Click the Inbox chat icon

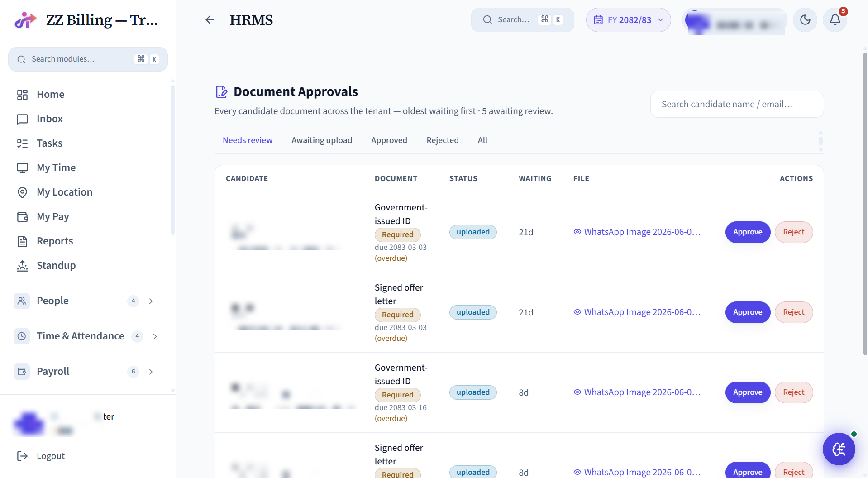[22, 119]
